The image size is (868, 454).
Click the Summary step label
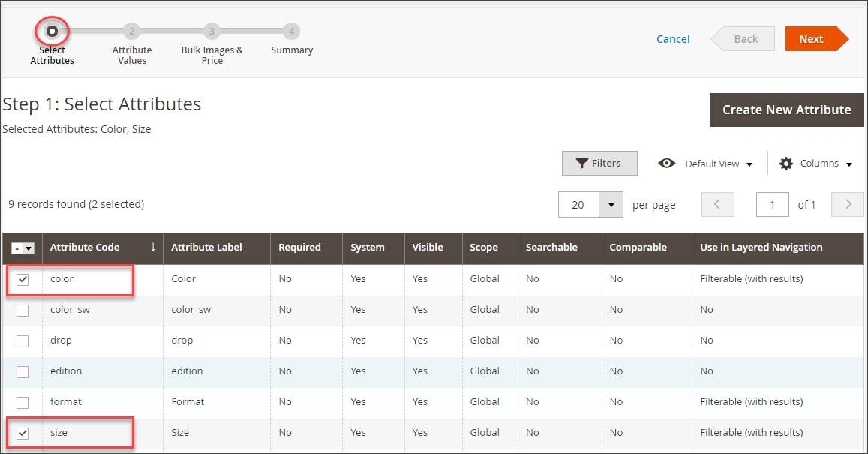pos(292,50)
